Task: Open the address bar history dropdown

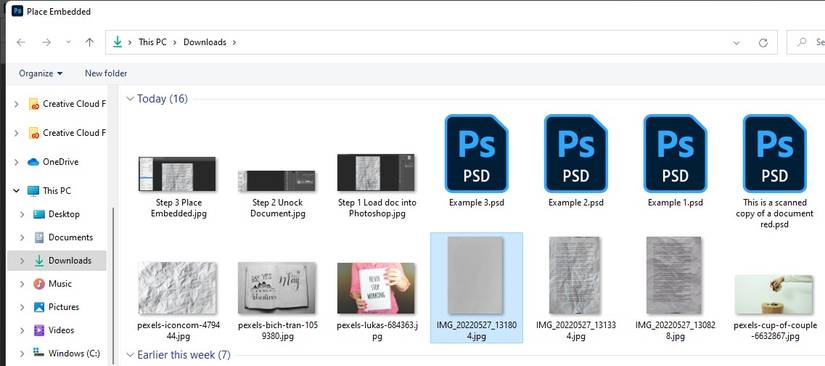Action: pyautogui.click(x=736, y=43)
